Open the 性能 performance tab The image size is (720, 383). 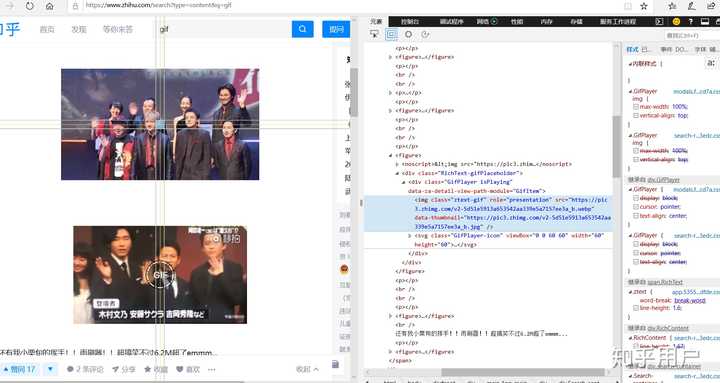pos(517,21)
